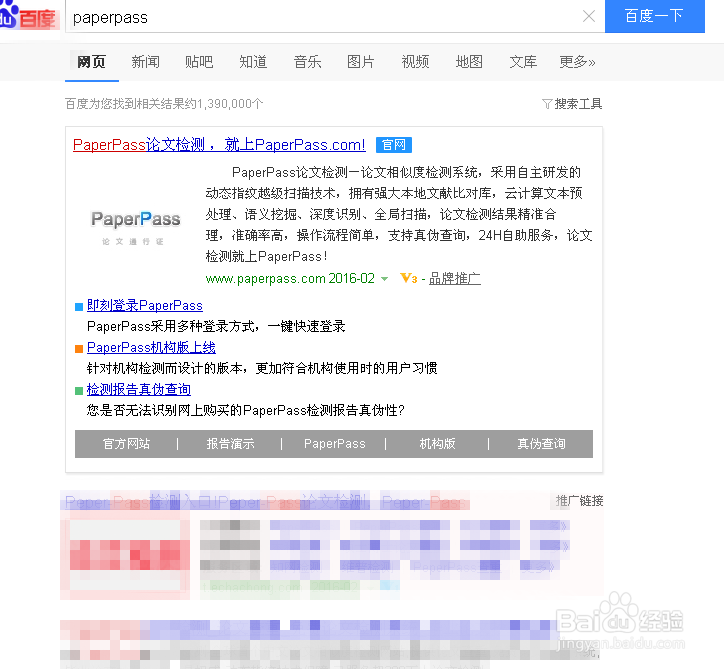The width and height of the screenshot is (724, 669).
Task: Open the PaperPass机构版上线 link
Action: 151,348
